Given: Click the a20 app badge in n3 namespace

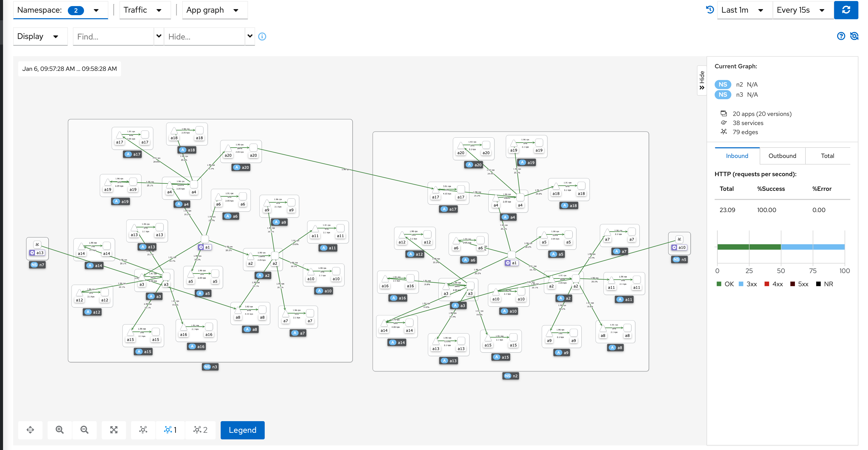Looking at the screenshot, I should (x=241, y=167).
